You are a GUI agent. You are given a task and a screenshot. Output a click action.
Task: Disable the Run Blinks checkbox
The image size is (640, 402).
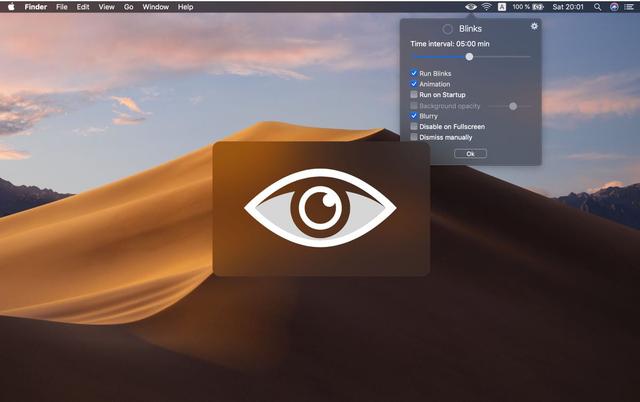tap(414, 73)
